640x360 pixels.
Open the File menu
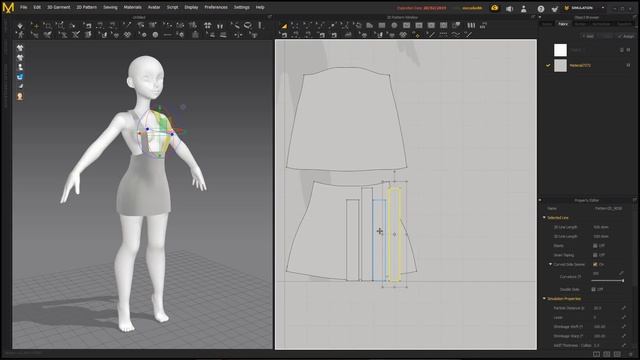pyautogui.click(x=24, y=7)
